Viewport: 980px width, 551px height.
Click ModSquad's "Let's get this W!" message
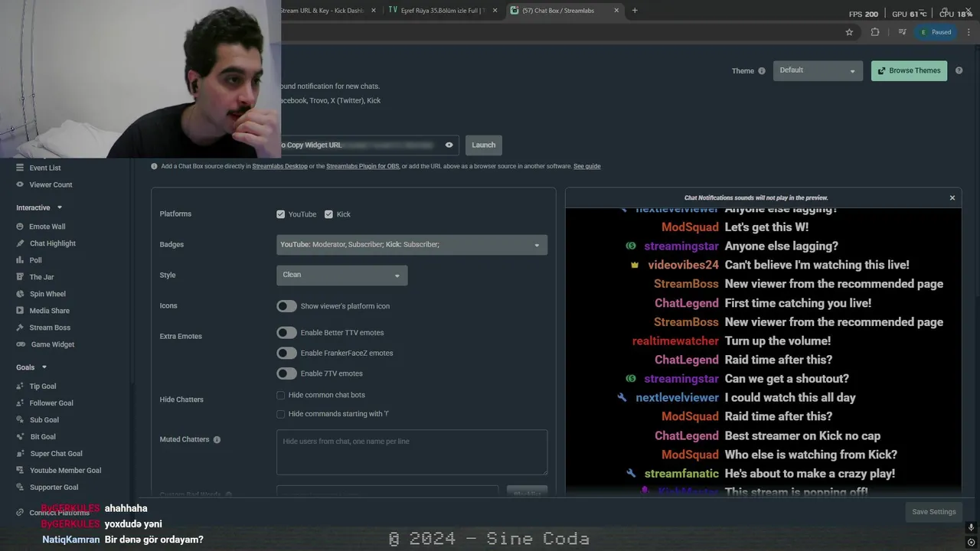[x=766, y=227]
